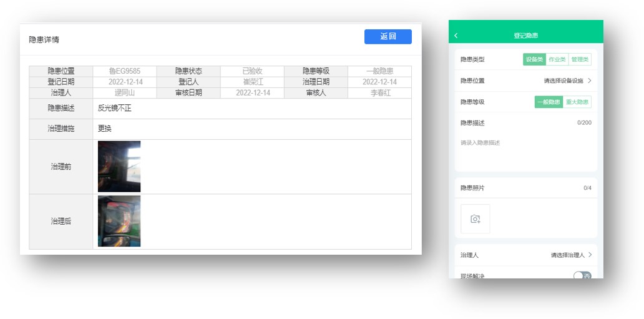Switch hazard type to 管理类
The image size is (644, 319).
click(580, 59)
